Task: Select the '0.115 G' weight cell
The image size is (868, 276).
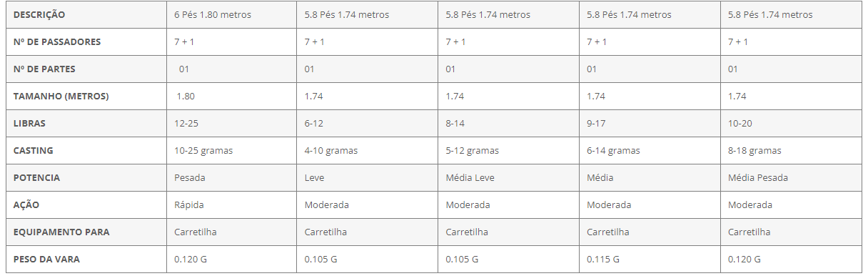Action: 650,259
